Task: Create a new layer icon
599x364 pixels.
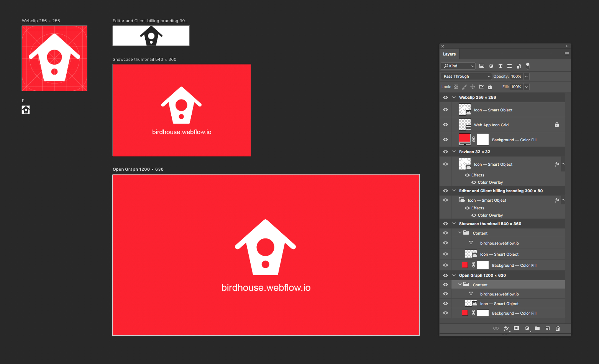Action: point(548,328)
